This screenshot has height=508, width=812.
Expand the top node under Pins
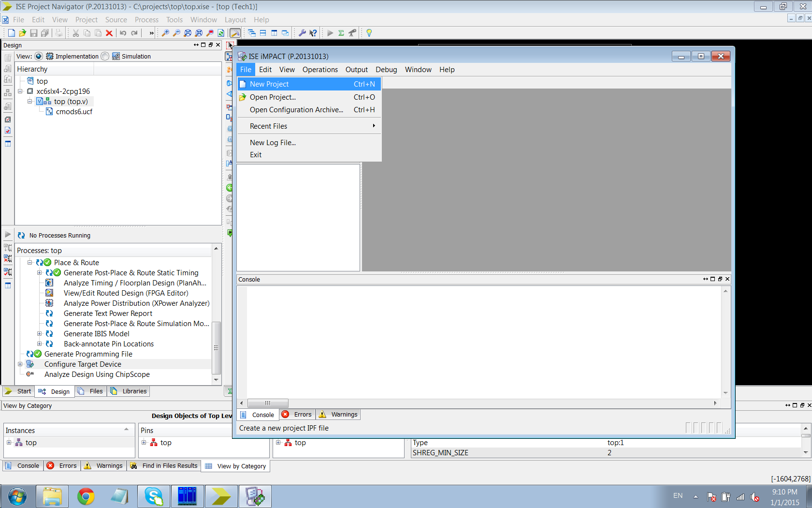tap(144, 442)
